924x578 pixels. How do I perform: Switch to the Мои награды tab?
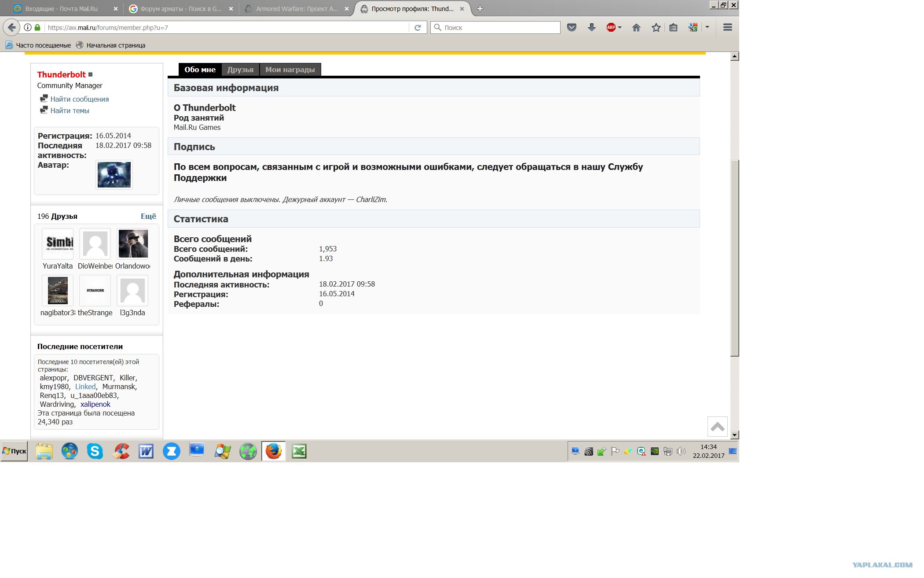pyautogui.click(x=290, y=70)
